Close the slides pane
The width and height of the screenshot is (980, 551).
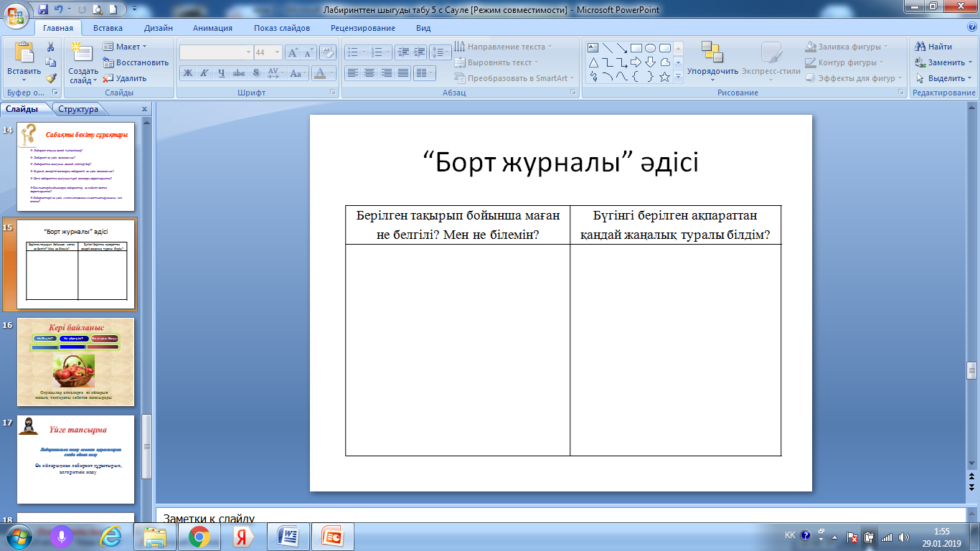click(x=144, y=109)
